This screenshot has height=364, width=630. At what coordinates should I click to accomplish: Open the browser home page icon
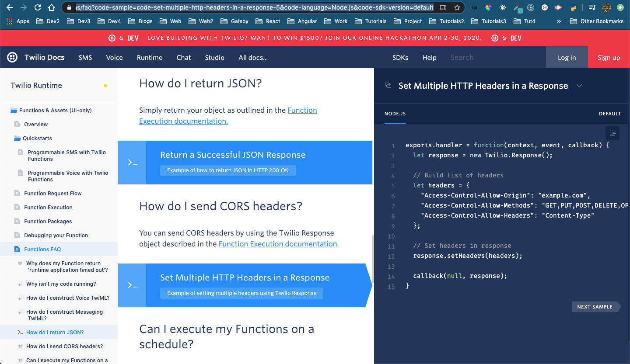[52, 7]
